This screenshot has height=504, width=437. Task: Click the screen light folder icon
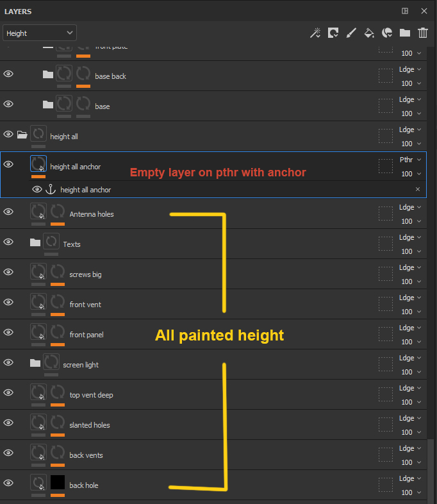coord(35,363)
